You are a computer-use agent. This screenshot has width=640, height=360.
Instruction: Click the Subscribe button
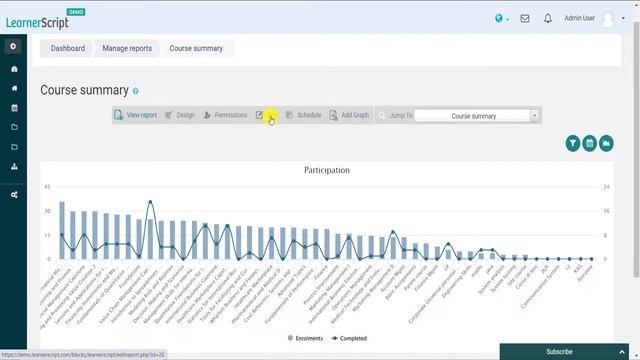pos(564,352)
